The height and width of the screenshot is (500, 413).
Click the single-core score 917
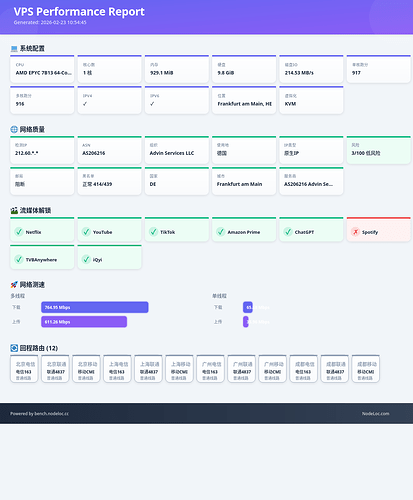tap(356, 73)
